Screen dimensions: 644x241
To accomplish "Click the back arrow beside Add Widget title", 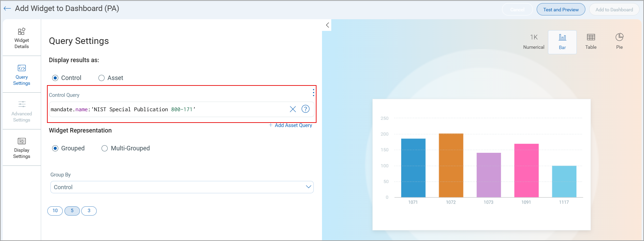I will 7,9.
